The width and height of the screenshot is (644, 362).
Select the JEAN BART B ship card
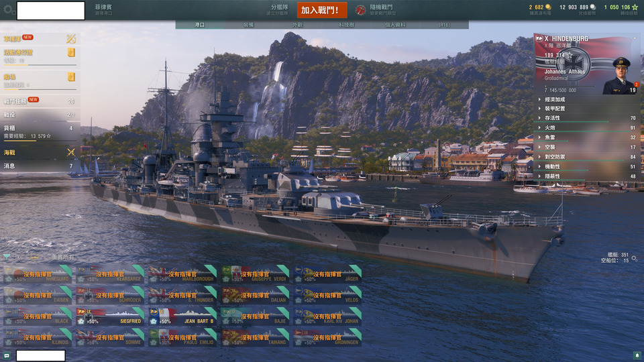coord(182,316)
